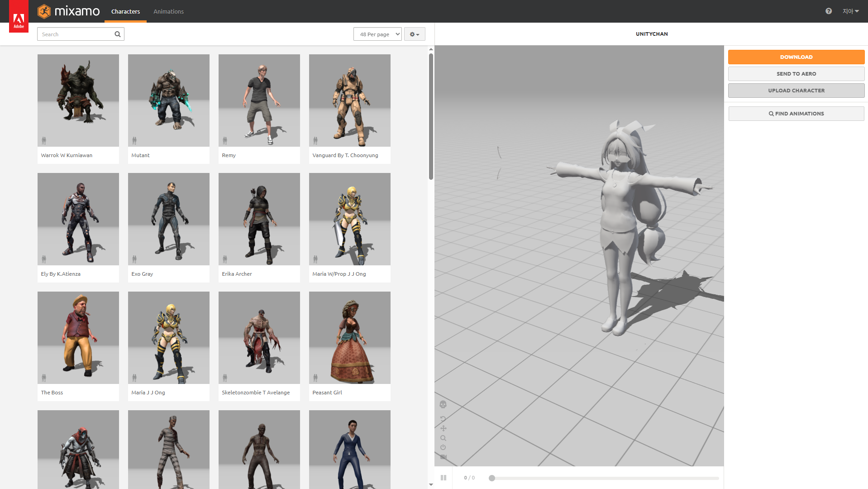Click the rig icon on Maria J J Ong thumbnail
Screen dimensions: 868x489
click(134, 378)
